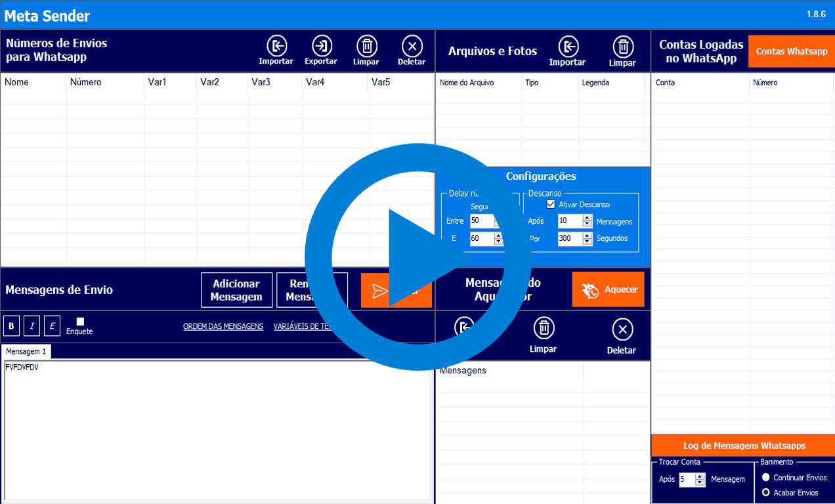The image size is (835, 504).
Task: Click the Número column header in Contas Logadas
Action: coord(792,83)
